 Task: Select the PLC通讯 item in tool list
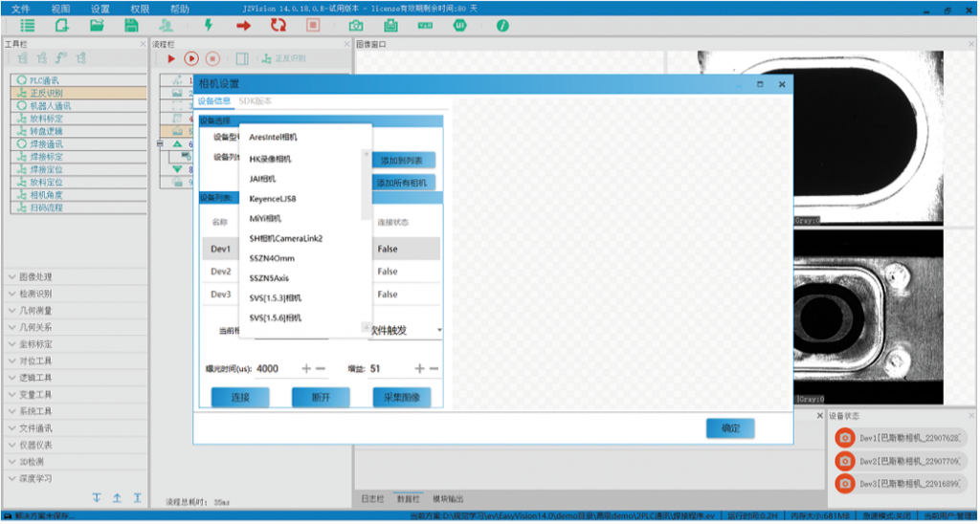tap(78, 80)
